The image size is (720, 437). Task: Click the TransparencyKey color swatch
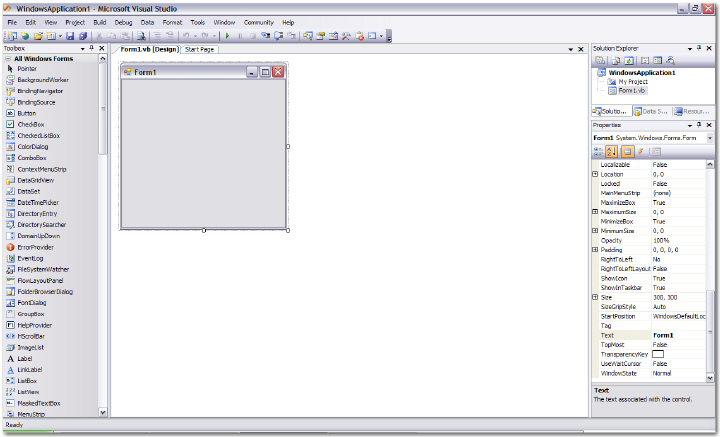[658, 354]
